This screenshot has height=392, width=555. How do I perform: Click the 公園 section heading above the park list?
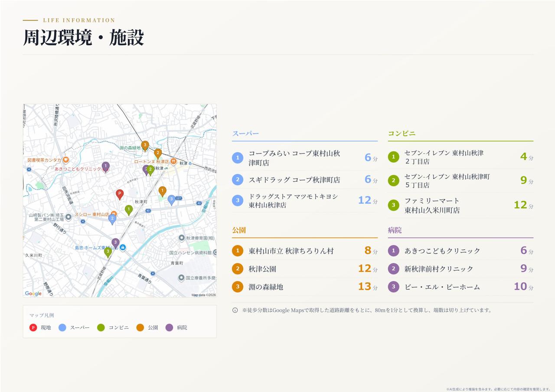click(x=239, y=230)
